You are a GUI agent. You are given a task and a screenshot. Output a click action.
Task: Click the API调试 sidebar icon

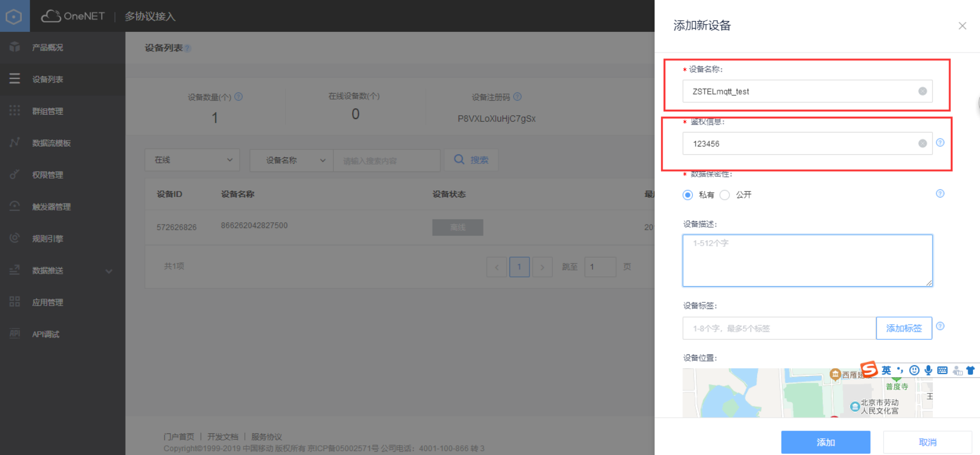coord(15,334)
